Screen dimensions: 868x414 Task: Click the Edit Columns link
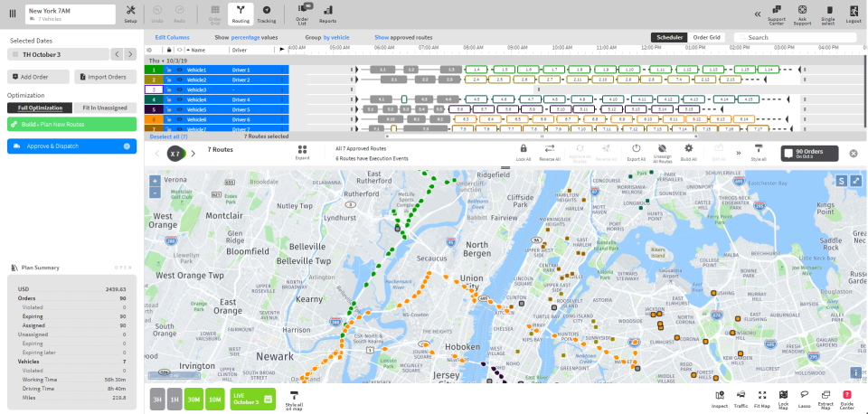point(172,38)
